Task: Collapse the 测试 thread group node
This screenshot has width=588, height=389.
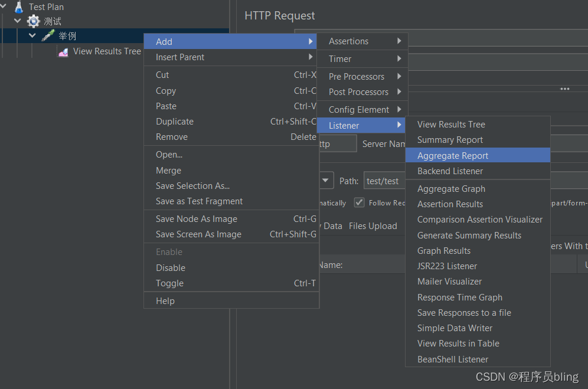Action: 18,21
